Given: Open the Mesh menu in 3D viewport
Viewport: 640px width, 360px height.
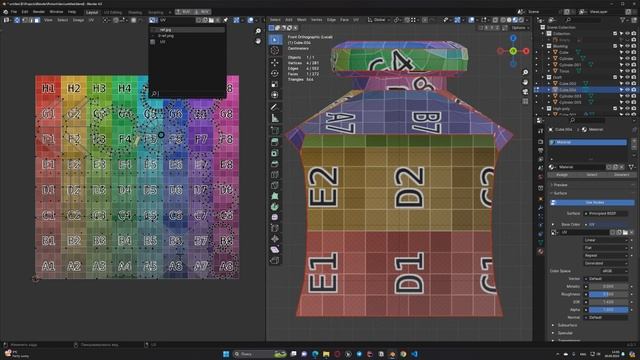Looking at the screenshot, I should point(302,20).
